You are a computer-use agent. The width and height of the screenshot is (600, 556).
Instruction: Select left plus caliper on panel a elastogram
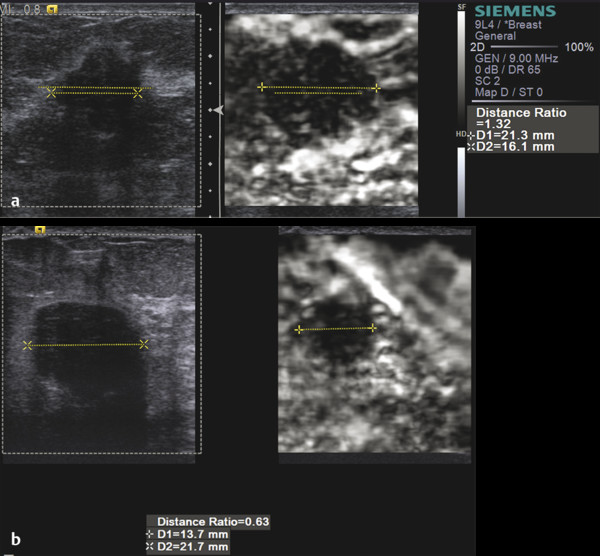(262, 87)
